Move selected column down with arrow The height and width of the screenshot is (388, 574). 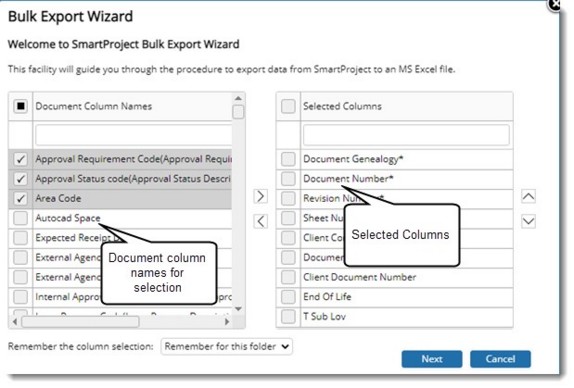pyautogui.click(x=528, y=221)
